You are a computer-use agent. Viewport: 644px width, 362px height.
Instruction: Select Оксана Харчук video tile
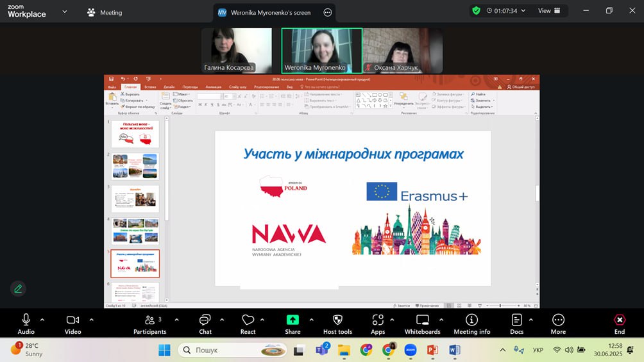403,51
